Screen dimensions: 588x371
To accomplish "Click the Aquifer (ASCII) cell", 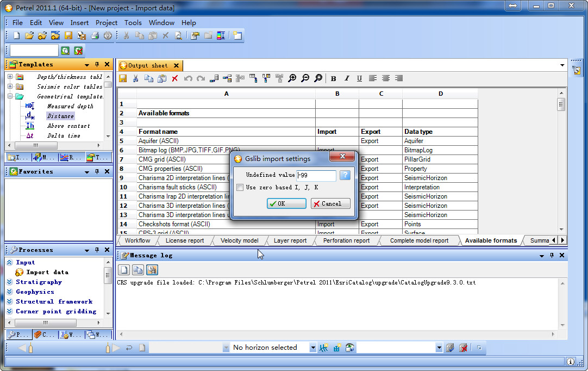I will 226,141.
